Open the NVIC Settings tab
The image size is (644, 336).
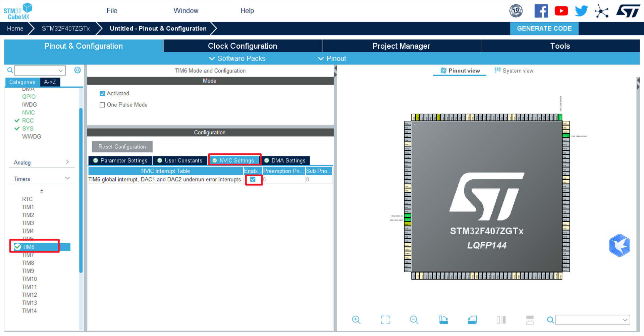(x=234, y=161)
